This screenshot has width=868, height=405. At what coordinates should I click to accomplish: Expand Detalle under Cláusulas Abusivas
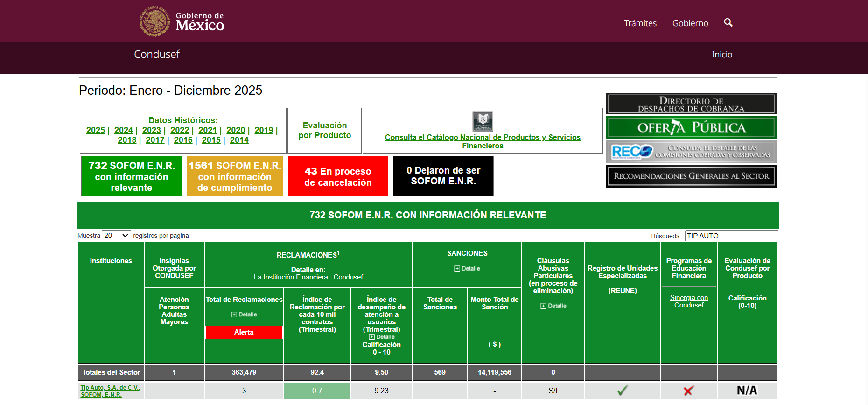(553, 306)
